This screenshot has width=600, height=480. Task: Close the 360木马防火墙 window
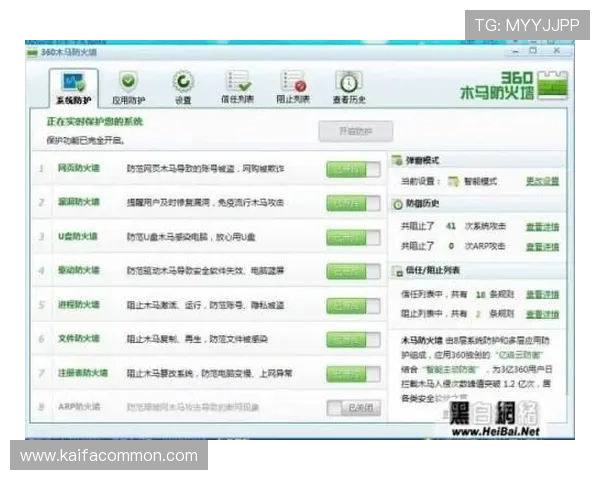[x=557, y=51]
